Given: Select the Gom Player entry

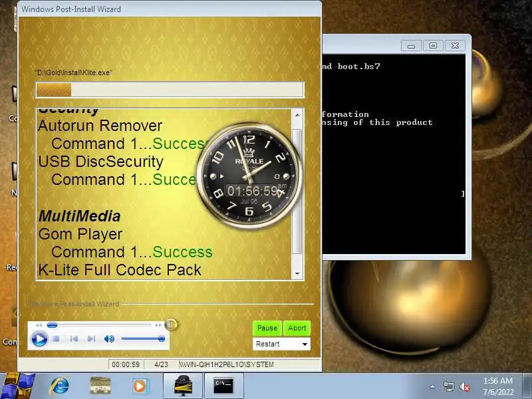Looking at the screenshot, I should [x=80, y=235].
